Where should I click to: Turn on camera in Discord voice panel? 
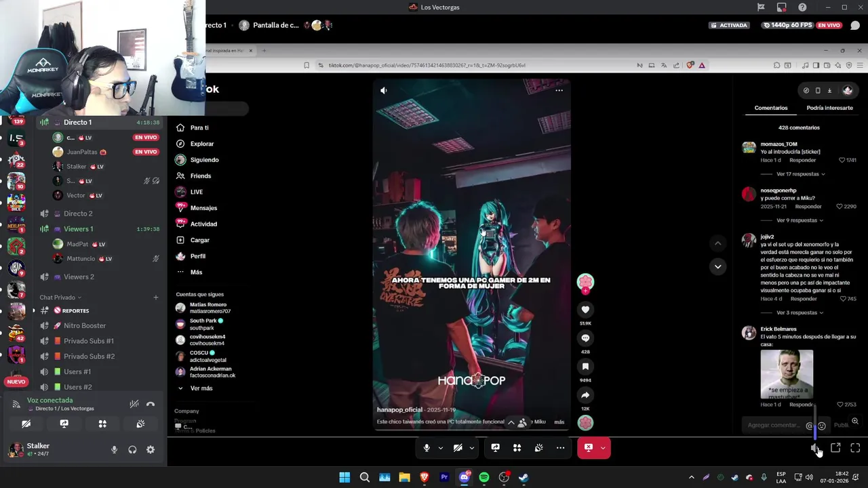click(26, 424)
